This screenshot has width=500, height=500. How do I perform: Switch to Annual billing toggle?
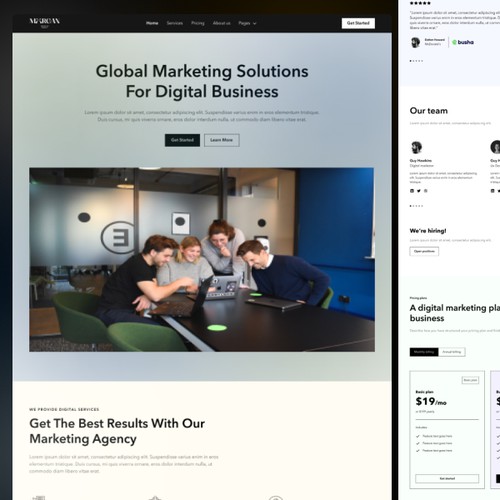pyautogui.click(x=452, y=352)
